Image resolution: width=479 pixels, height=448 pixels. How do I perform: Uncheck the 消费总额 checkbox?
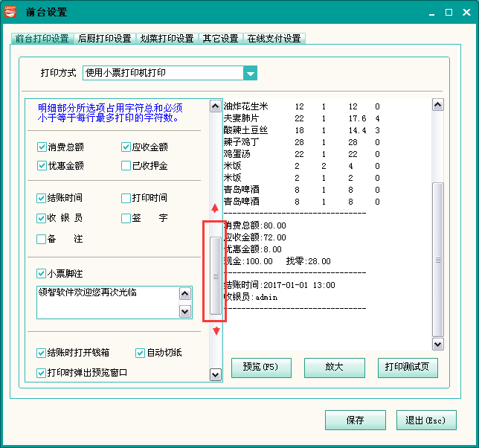[42, 147]
